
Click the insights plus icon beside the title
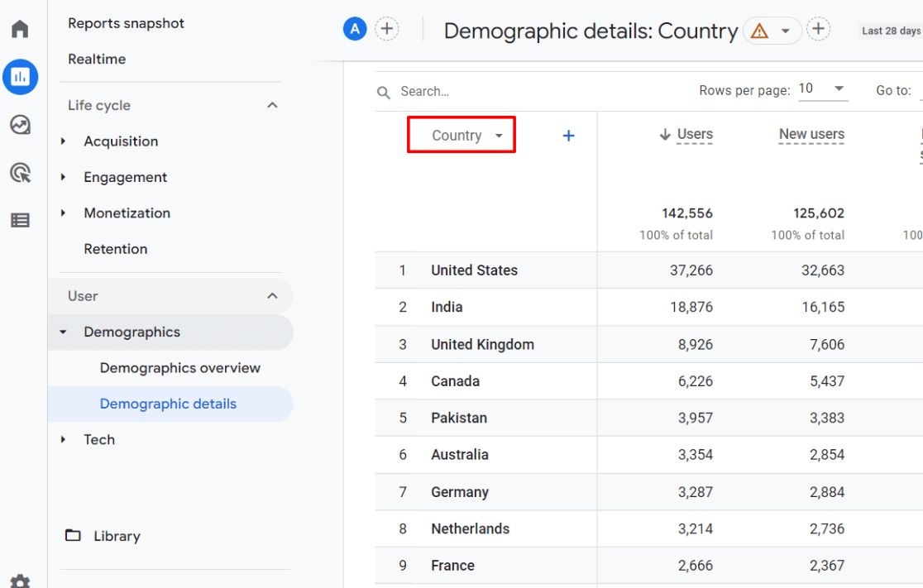click(818, 27)
